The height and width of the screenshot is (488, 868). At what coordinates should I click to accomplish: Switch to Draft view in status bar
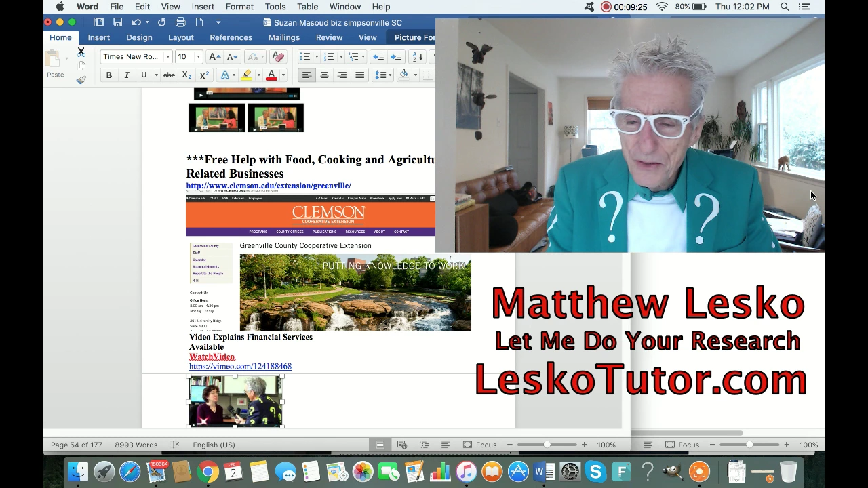coord(446,445)
